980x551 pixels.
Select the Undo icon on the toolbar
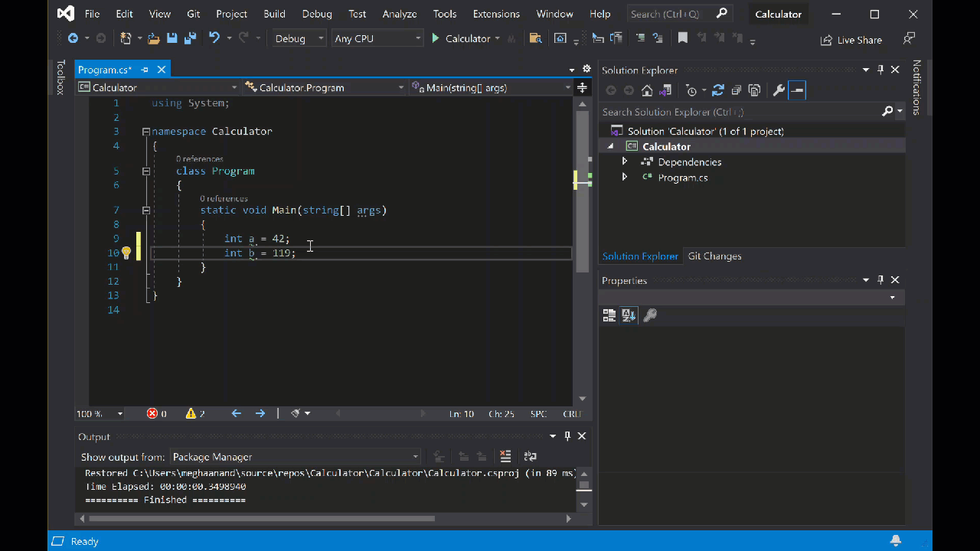[214, 38]
